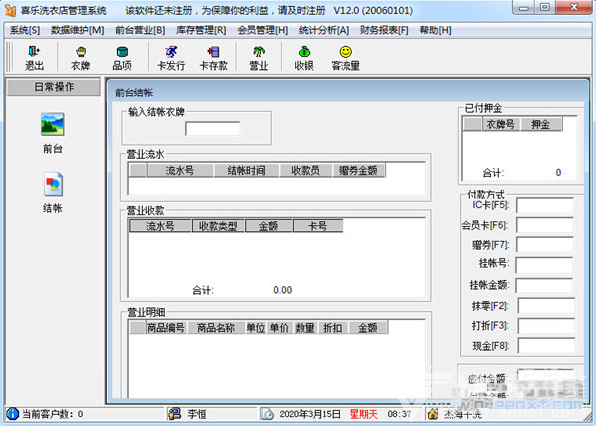This screenshot has width=596, height=426.
Task: Select the 品项 database icon
Action: click(122, 57)
